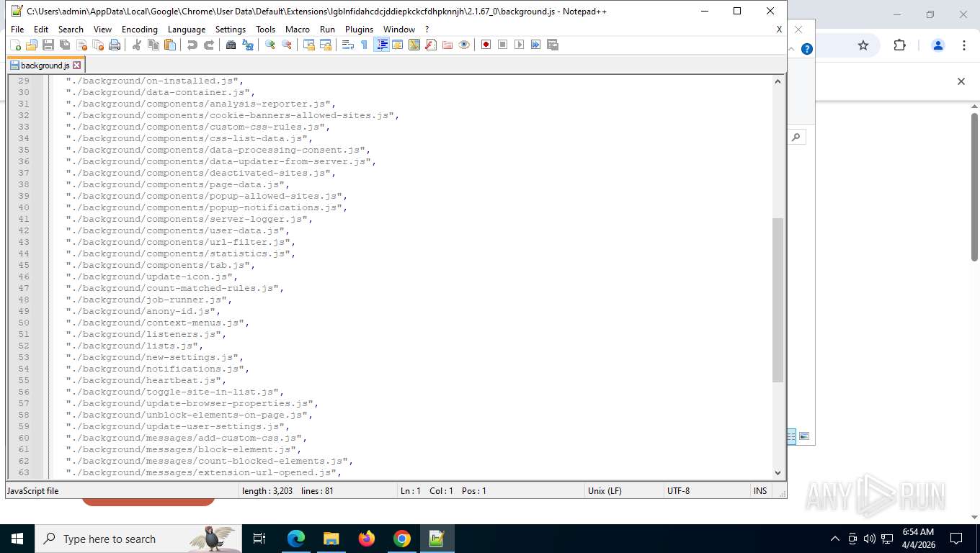Screen dimensions: 980x553
Task: Click the editor scroll down arrow
Action: click(x=778, y=472)
